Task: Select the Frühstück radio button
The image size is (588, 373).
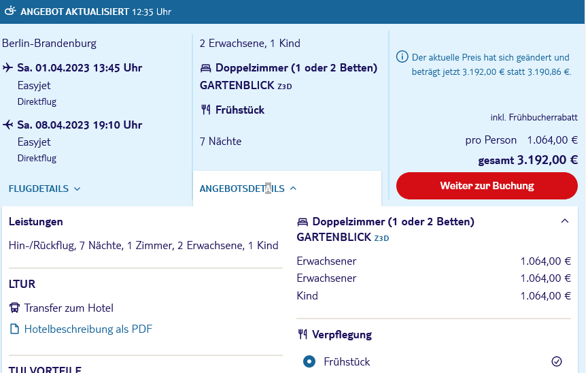Action: coord(309,361)
